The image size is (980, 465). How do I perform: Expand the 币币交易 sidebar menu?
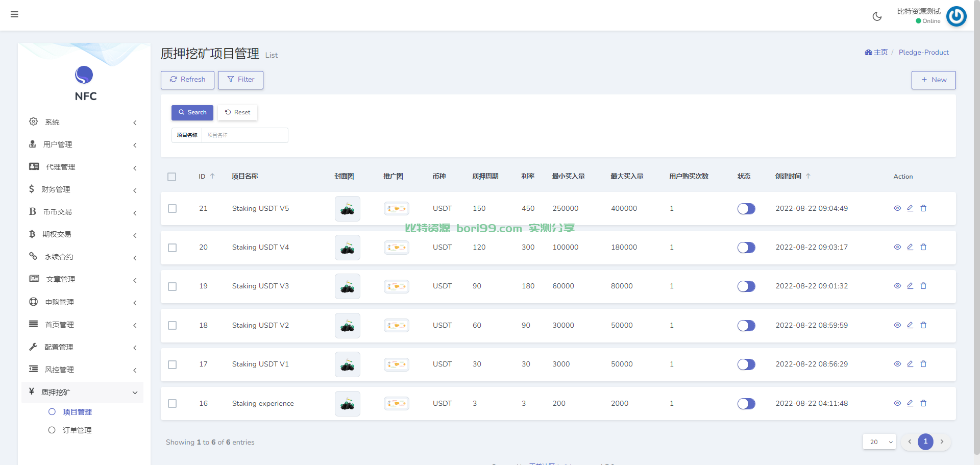(x=83, y=212)
